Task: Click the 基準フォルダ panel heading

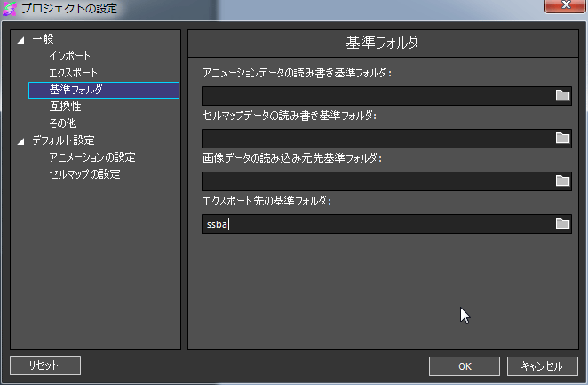Action: [382, 43]
